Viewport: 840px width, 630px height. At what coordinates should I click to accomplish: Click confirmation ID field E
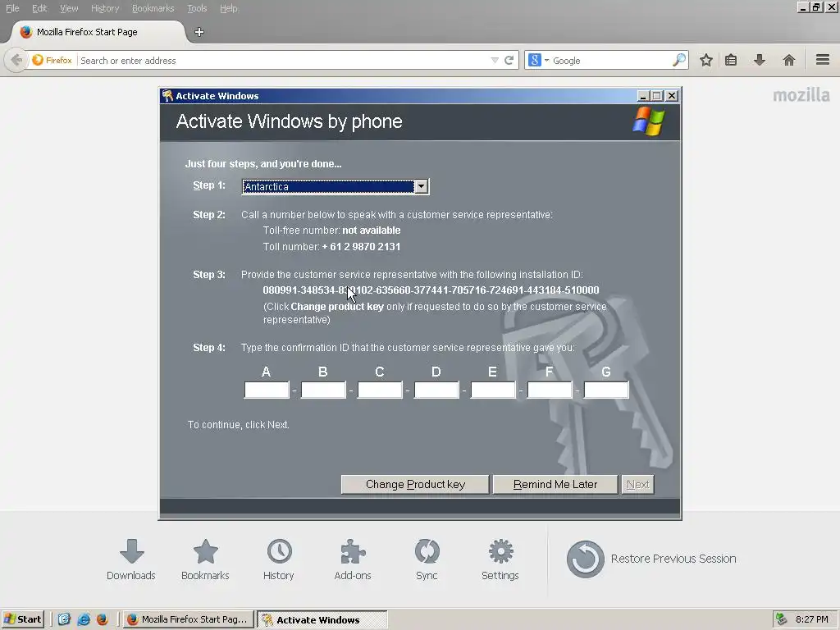point(493,390)
